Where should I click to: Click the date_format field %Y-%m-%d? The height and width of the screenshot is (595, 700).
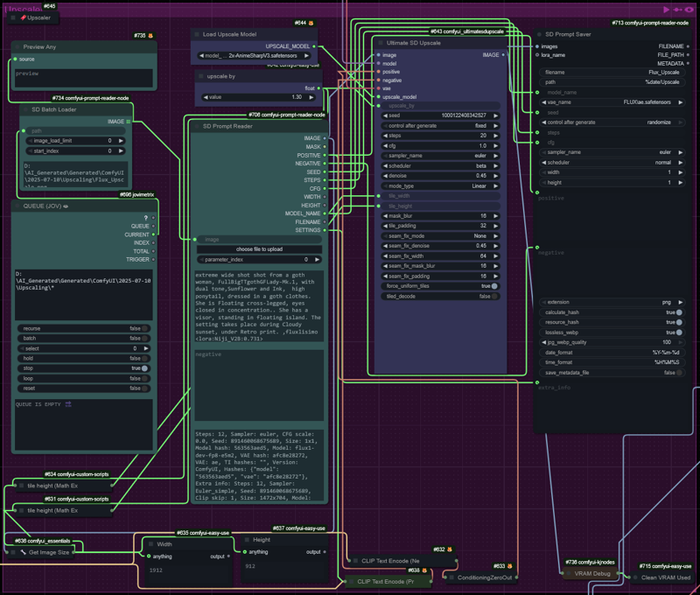pos(612,353)
